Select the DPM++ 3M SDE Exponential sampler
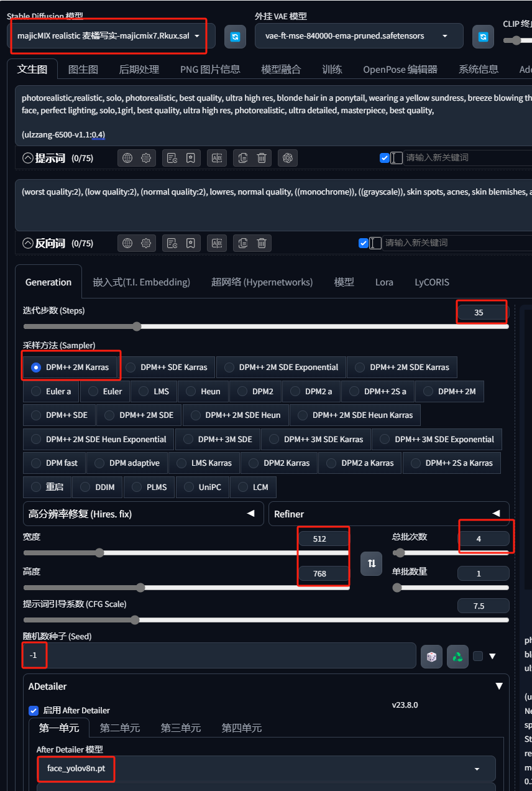The image size is (532, 791). pos(437,439)
